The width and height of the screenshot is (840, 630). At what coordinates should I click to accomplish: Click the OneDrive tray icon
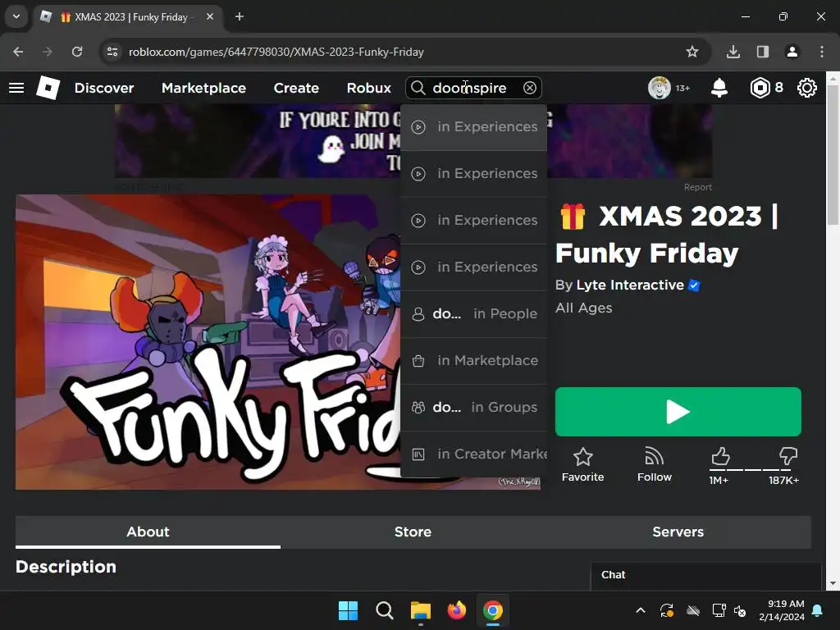point(693,610)
